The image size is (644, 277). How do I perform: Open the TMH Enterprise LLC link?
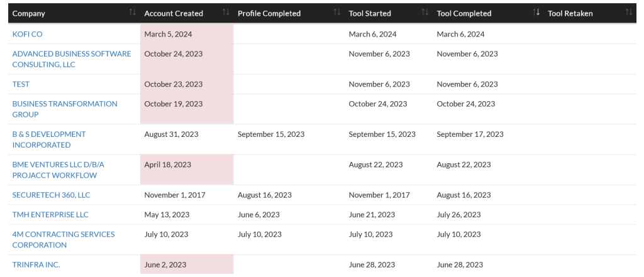[50, 215]
